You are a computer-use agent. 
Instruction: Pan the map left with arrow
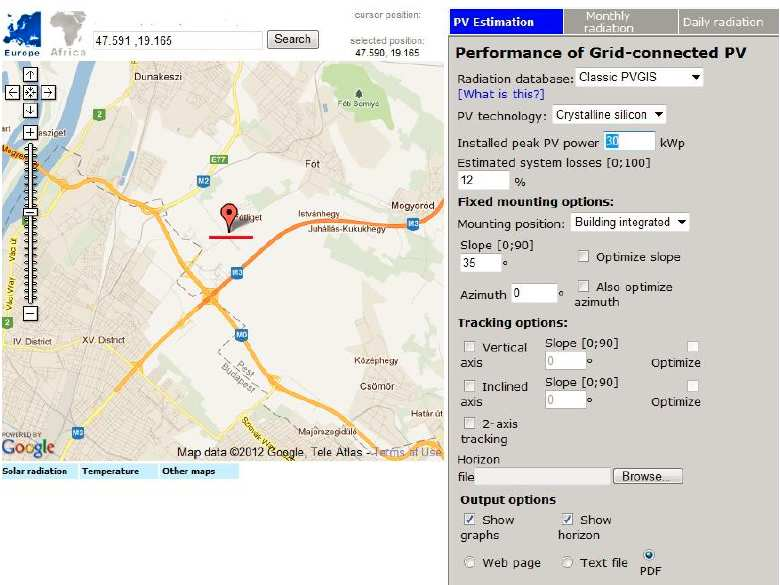click(12, 93)
